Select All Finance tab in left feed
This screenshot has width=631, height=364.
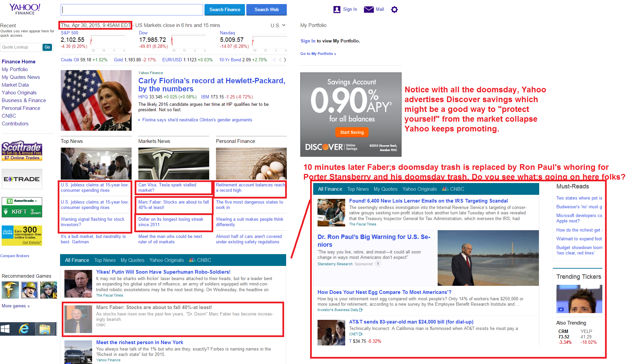[x=77, y=260]
